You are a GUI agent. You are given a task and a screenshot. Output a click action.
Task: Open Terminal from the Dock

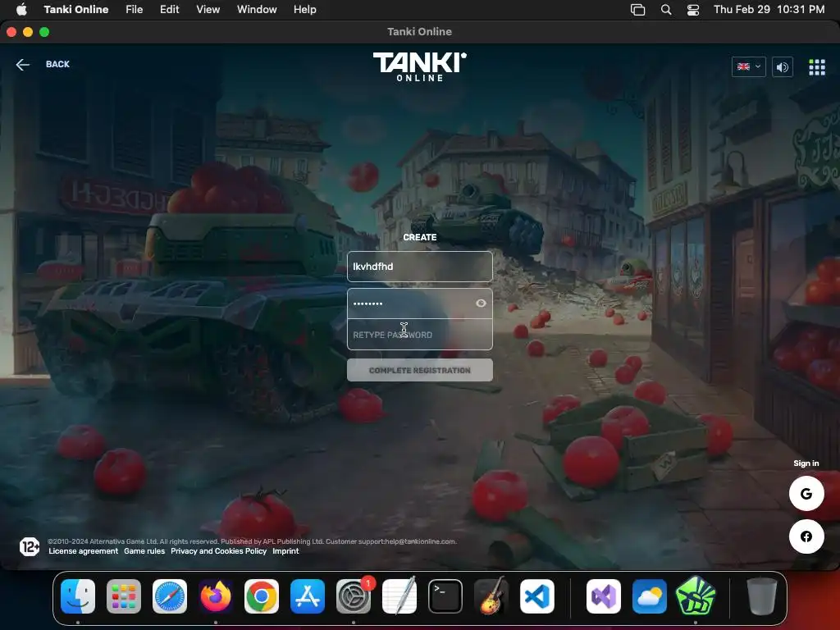tap(445, 596)
